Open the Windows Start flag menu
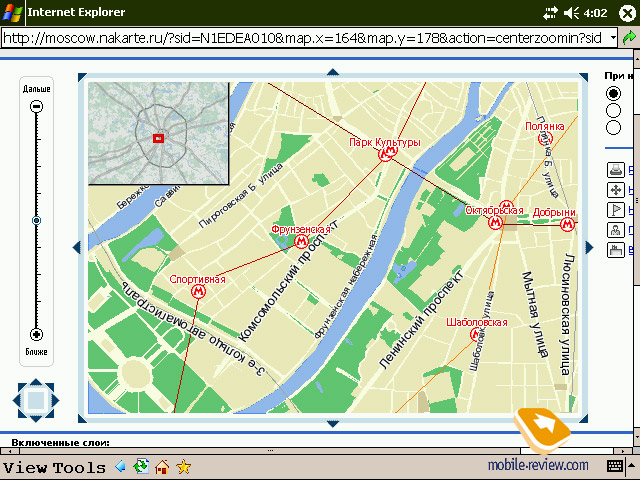640x480 pixels. (x=12, y=12)
